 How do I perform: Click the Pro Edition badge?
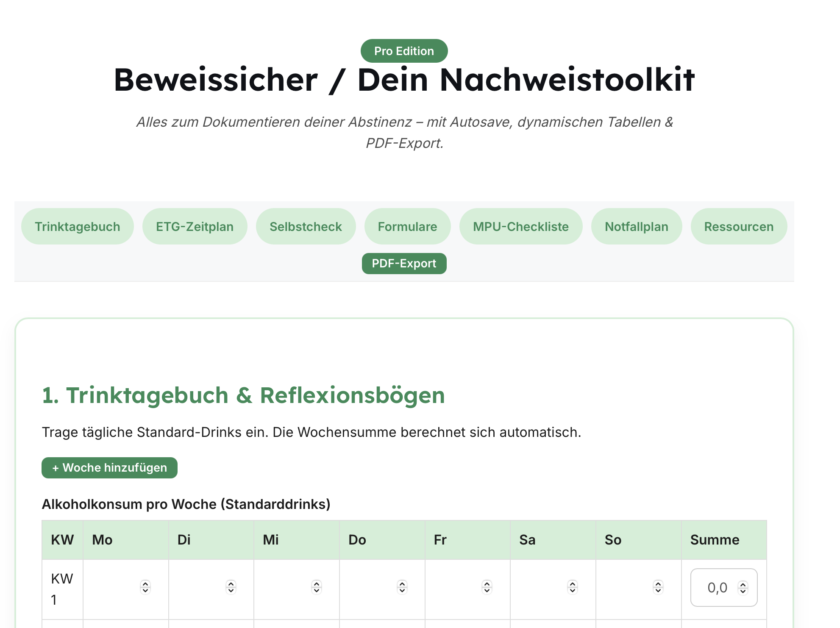[x=404, y=51]
